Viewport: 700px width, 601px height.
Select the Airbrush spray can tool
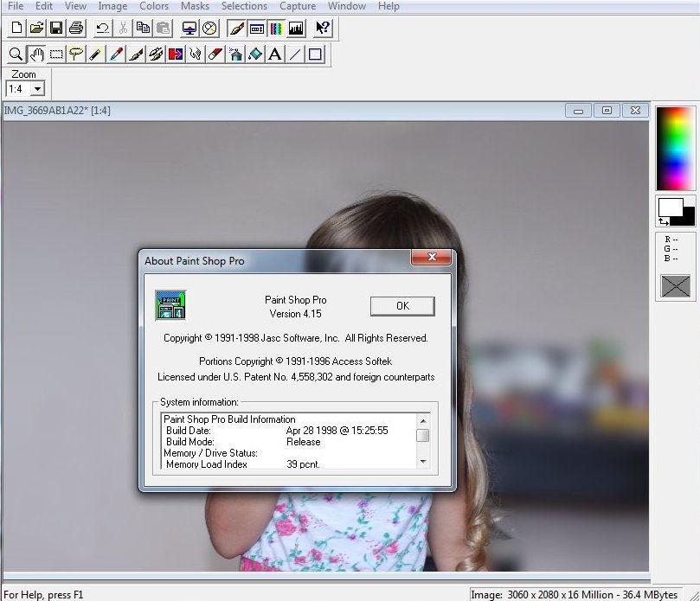[x=235, y=54]
